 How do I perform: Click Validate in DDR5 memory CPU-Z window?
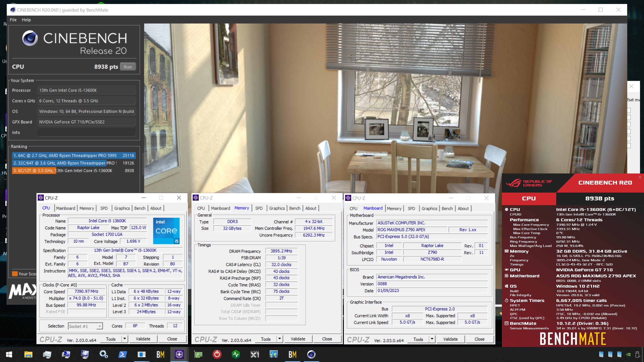pyautogui.click(x=298, y=339)
